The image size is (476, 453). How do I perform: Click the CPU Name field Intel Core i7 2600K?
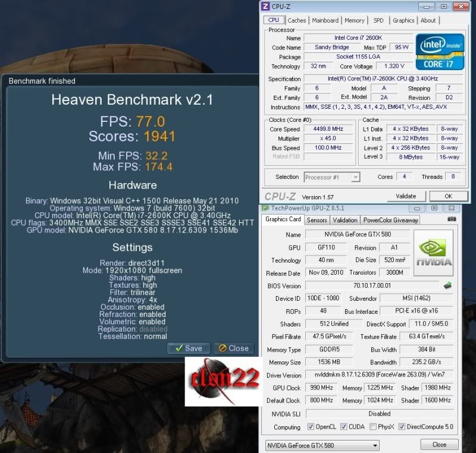click(358, 38)
